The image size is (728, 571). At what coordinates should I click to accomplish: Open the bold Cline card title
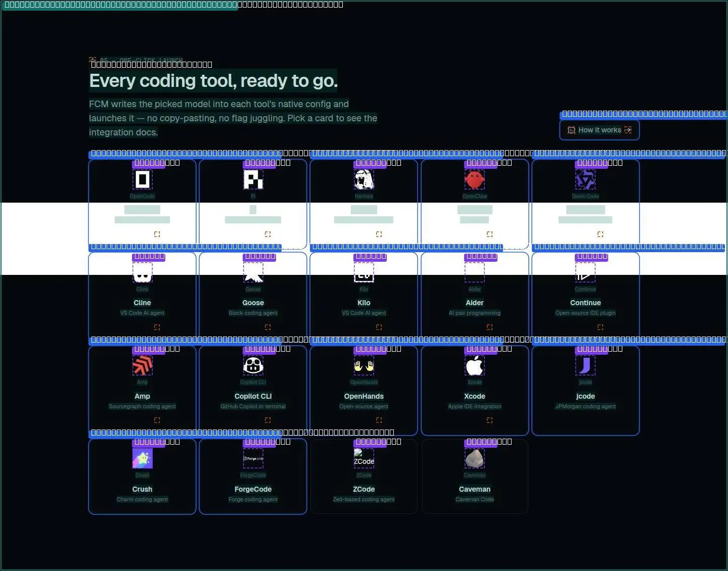tap(143, 303)
